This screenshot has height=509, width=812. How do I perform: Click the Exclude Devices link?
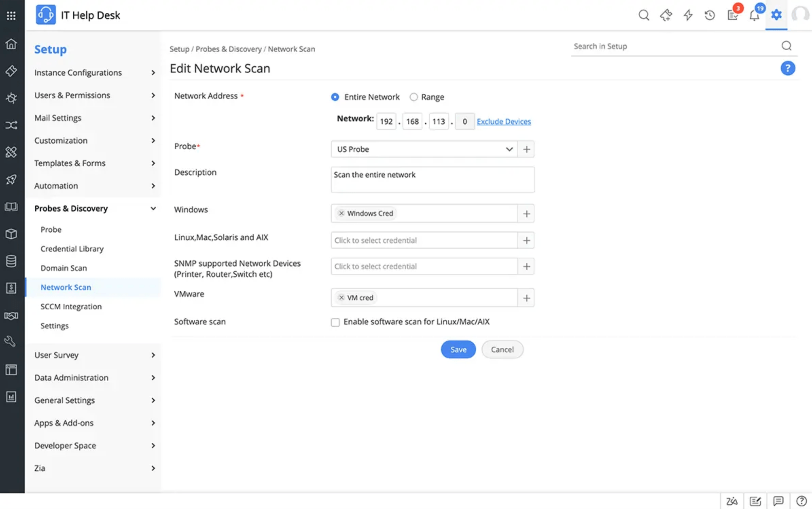(x=504, y=122)
